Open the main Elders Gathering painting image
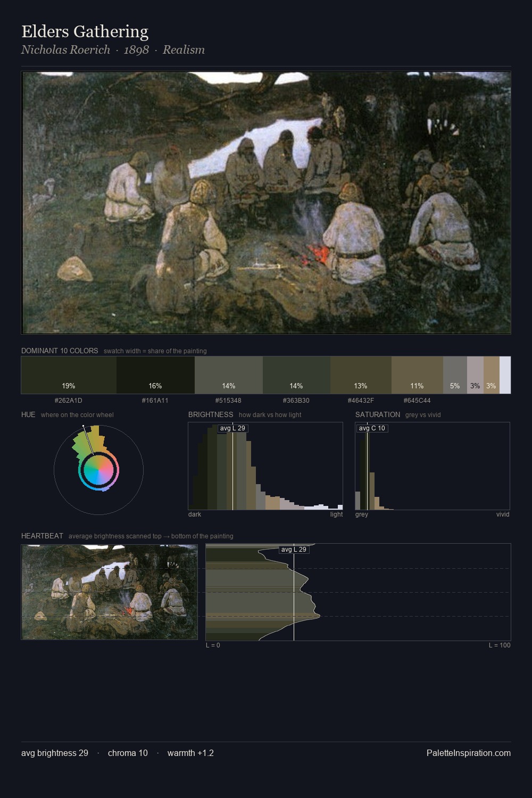The image size is (532, 798). pyautogui.click(x=266, y=203)
